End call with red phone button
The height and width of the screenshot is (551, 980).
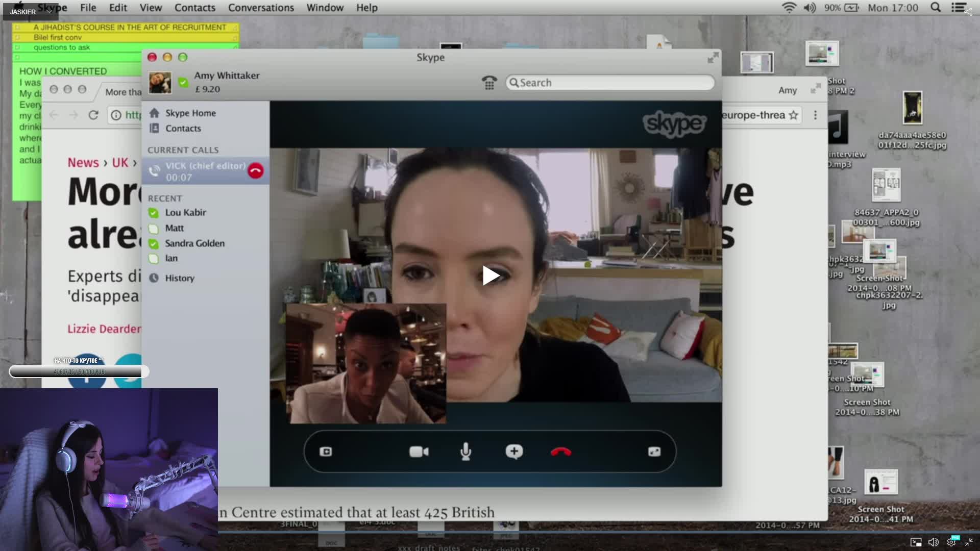(x=561, y=452)
